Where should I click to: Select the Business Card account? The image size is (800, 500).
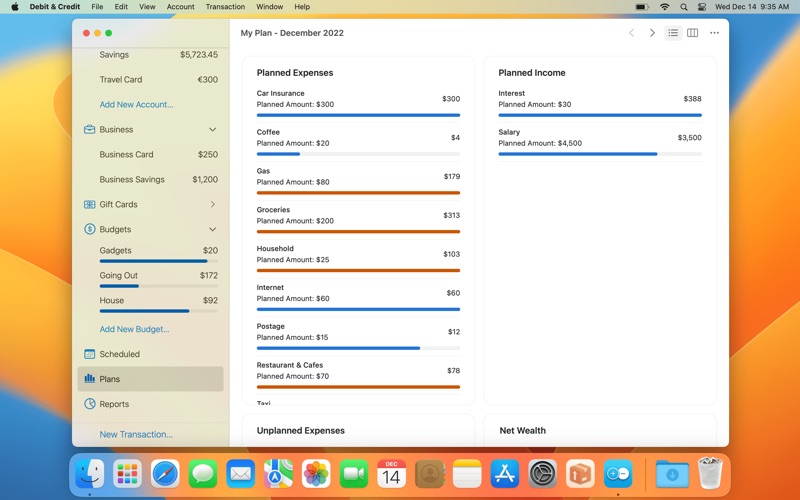click(x=151, y=154)
